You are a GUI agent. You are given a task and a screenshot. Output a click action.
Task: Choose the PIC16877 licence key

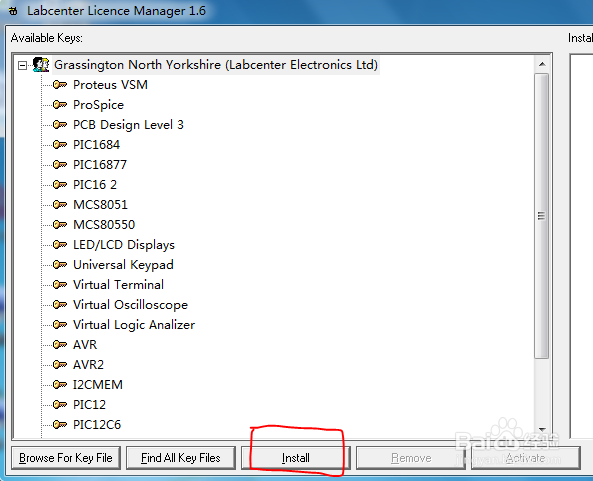pyautogui.click(x=100, y=165)
